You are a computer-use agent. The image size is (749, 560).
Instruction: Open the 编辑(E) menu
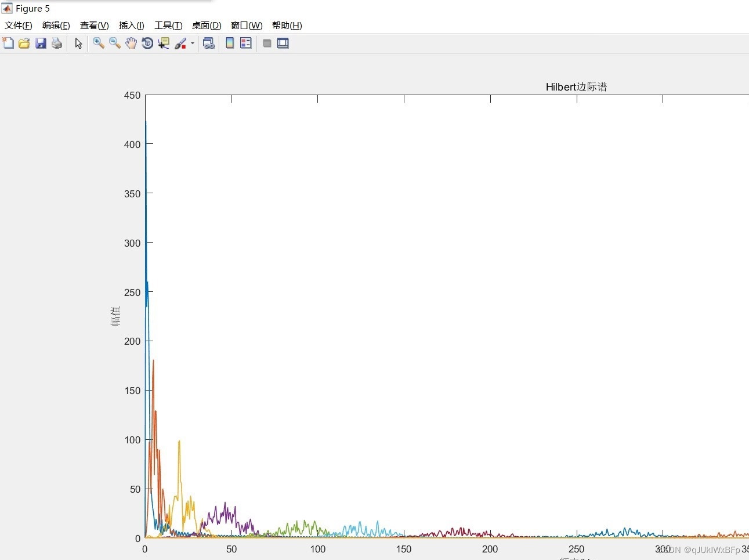(56, 26)
